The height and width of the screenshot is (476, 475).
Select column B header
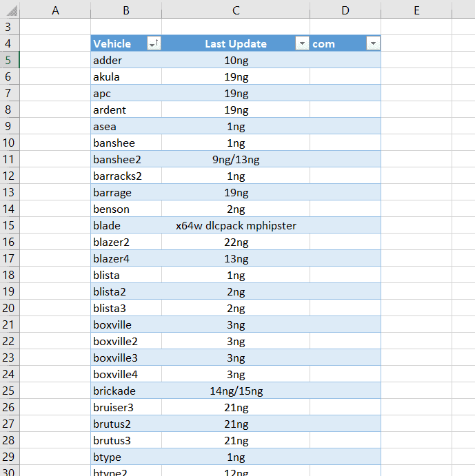126,10
